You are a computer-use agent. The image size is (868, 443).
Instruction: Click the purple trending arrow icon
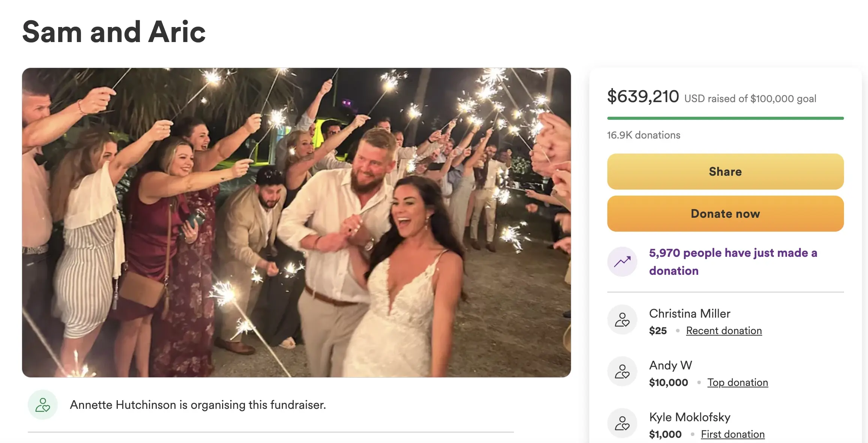click(x=622, y=262)
